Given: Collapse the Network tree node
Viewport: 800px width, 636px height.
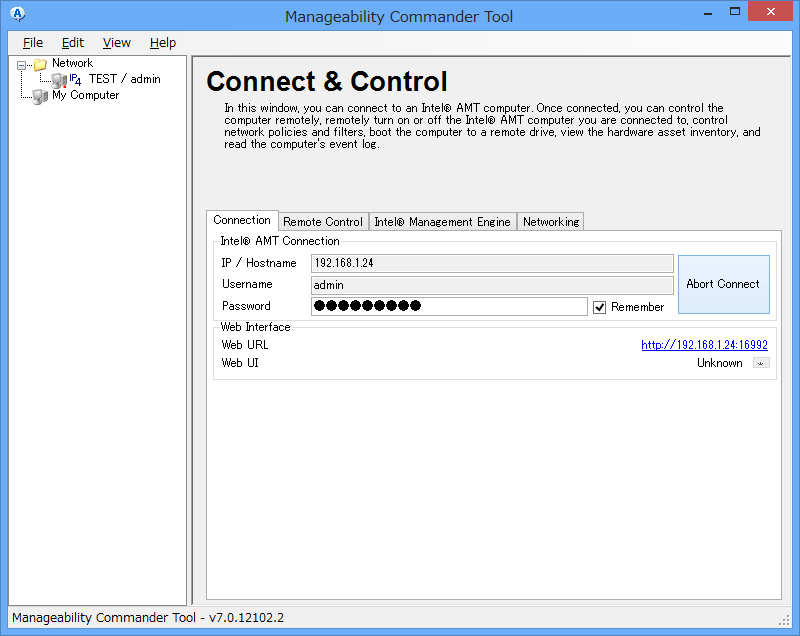Looking at the screenshot, I should point(21,65).
